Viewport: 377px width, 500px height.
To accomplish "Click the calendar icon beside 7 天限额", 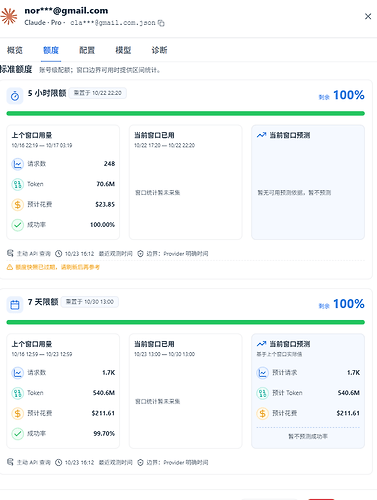I will 15,305.
